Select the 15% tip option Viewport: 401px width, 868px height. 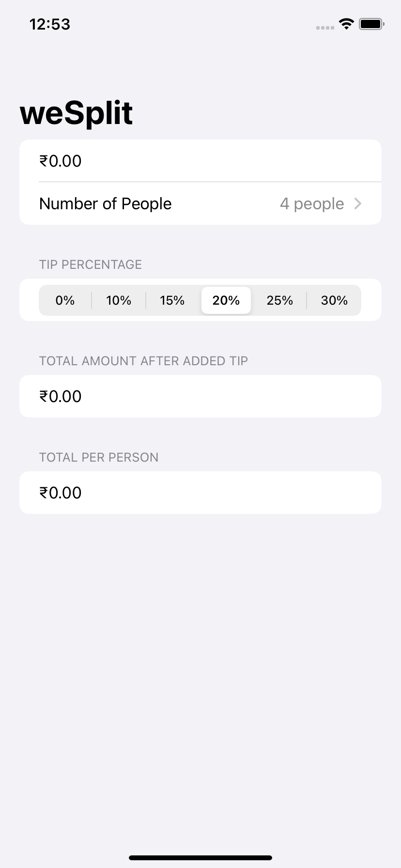[x=172, y=300]
